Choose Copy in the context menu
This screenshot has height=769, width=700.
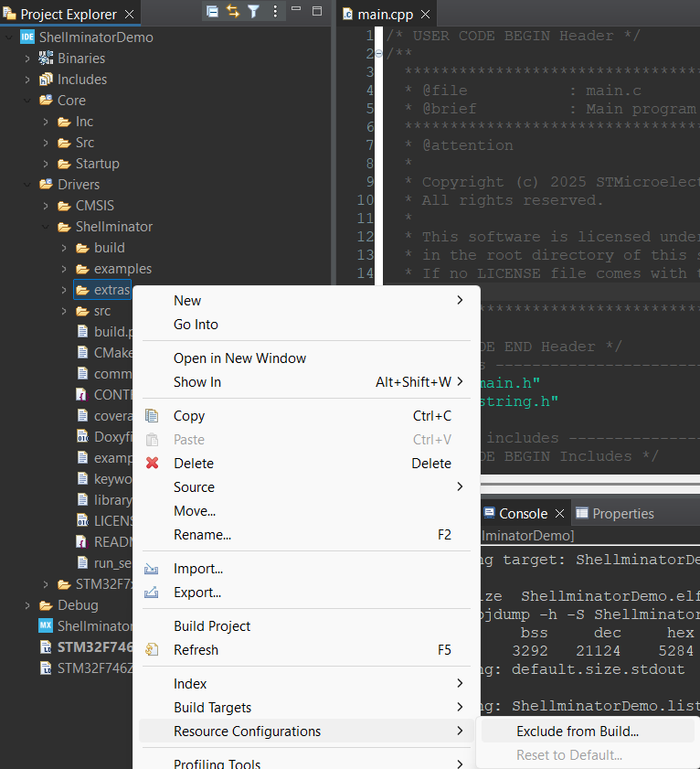click(x=306, y=416)
